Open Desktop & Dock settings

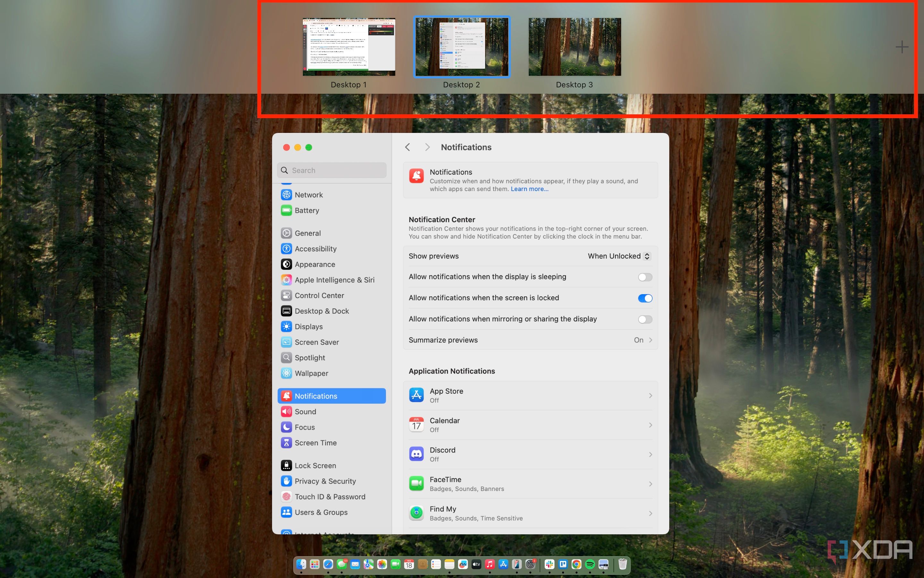point(331,311)
